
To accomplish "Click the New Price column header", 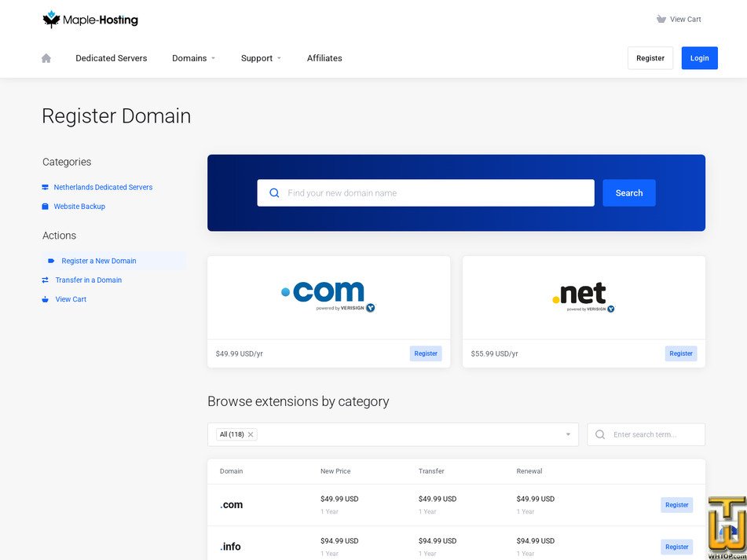I will pyautogui.click(x=335, y=471).
